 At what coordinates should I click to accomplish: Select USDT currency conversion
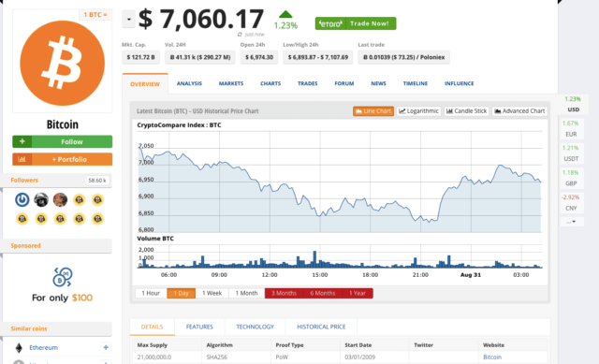(x=572, y=153)
